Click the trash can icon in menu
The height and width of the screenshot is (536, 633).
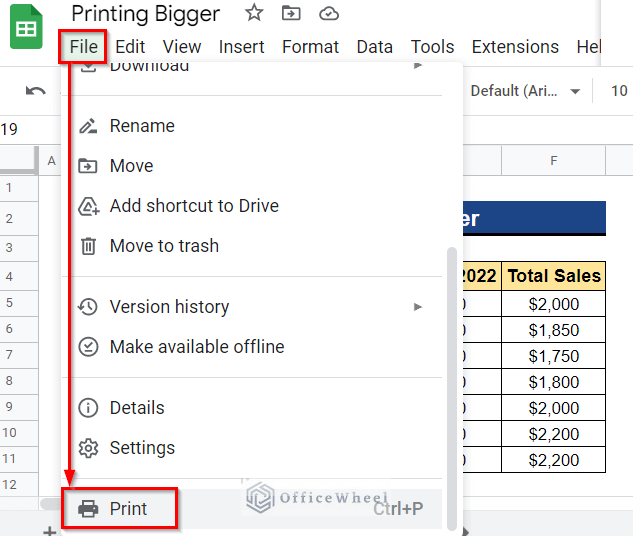pyautogui.click(x=89, y=246)
